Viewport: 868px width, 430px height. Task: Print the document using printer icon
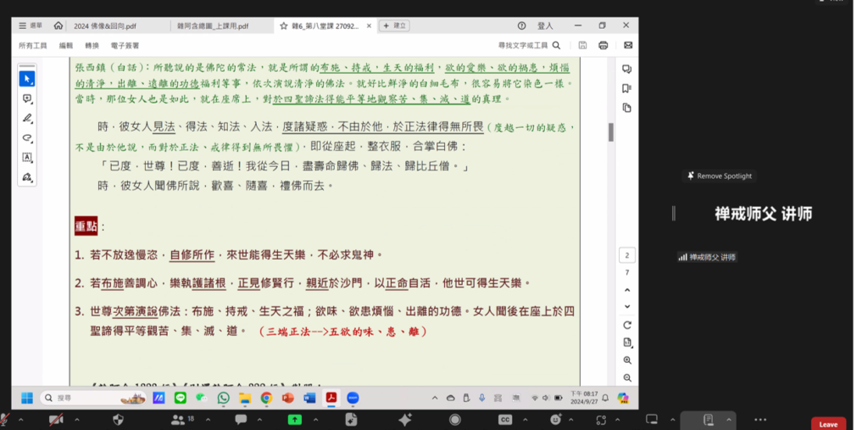[604, 45]
